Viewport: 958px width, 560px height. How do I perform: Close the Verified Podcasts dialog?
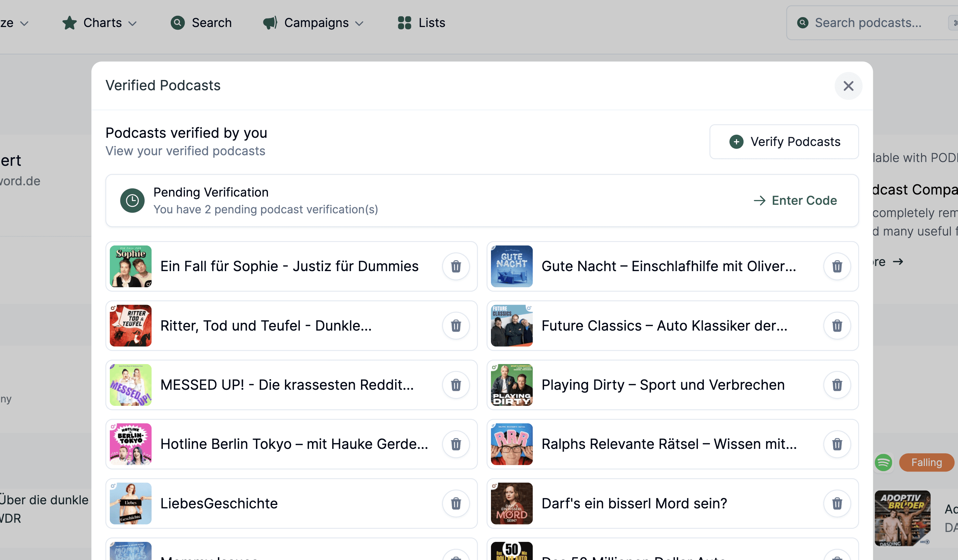point(848,86)
